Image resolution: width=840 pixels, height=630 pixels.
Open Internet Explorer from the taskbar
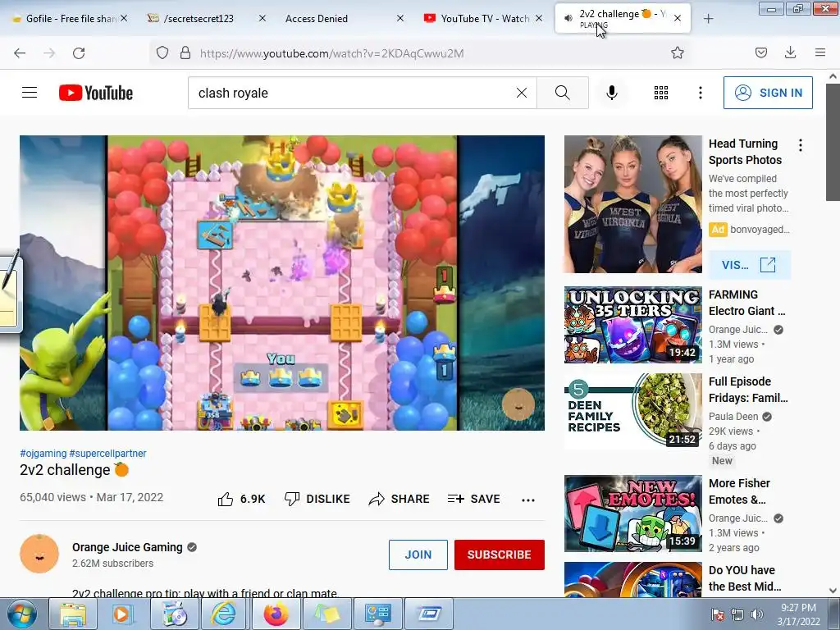click(223, 614)
